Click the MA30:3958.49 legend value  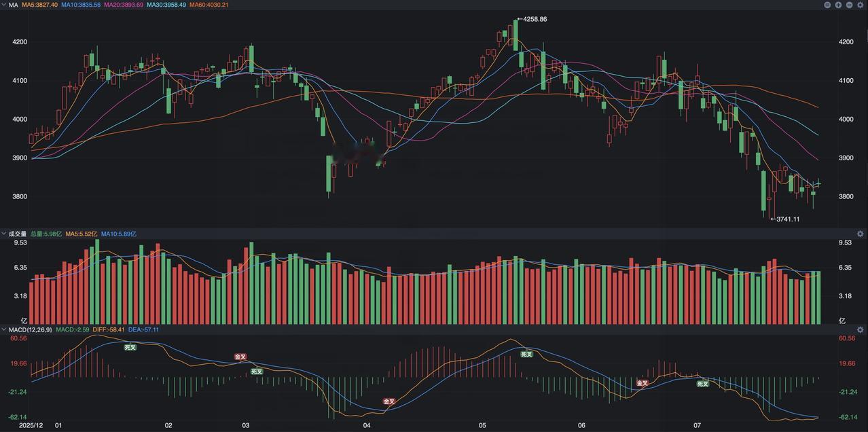(166, 5)
